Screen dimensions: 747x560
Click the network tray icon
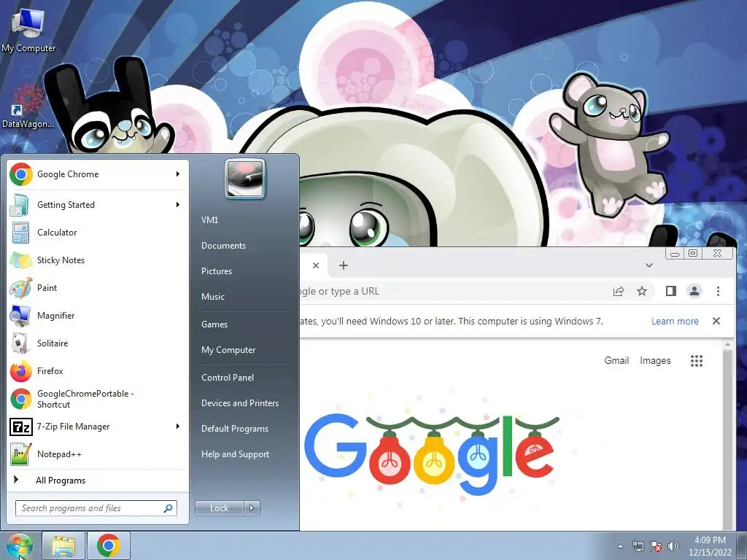pos(638,546)
